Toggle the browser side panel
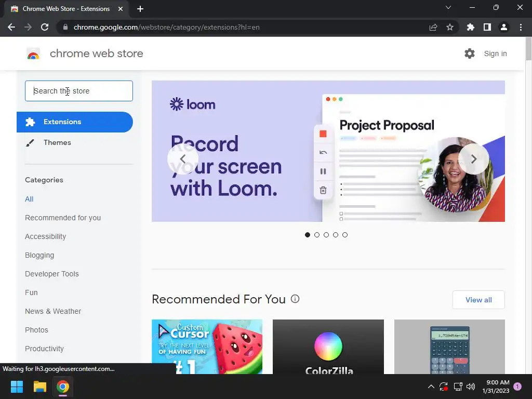Image resolution: width=532 pixels, height=399 pixels. pos(487,27)
